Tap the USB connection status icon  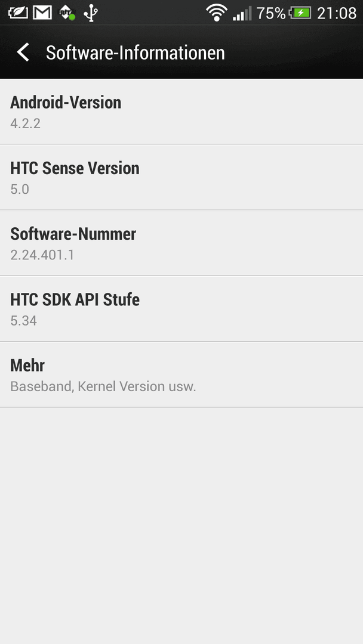pos(90,13)
